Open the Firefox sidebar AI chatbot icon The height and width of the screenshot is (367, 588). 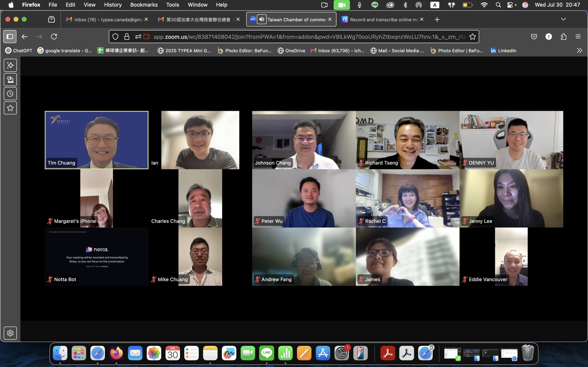tap(10, 65)
